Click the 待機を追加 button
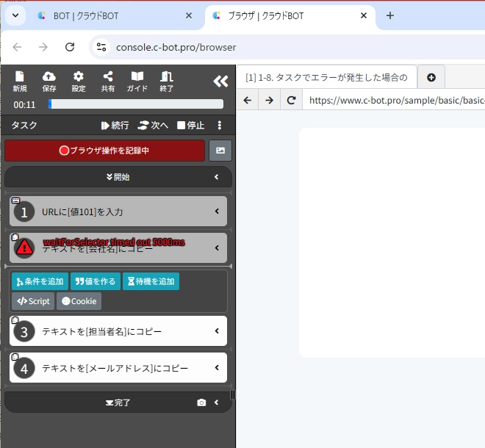This screenshot has width=485, height=448. coord(151,281)
